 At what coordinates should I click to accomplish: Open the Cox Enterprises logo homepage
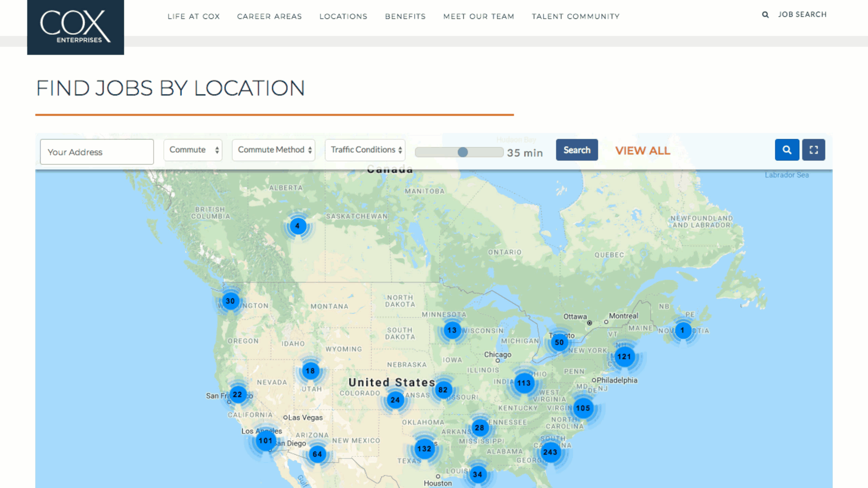pyautogui.click(x=75, y=27)
